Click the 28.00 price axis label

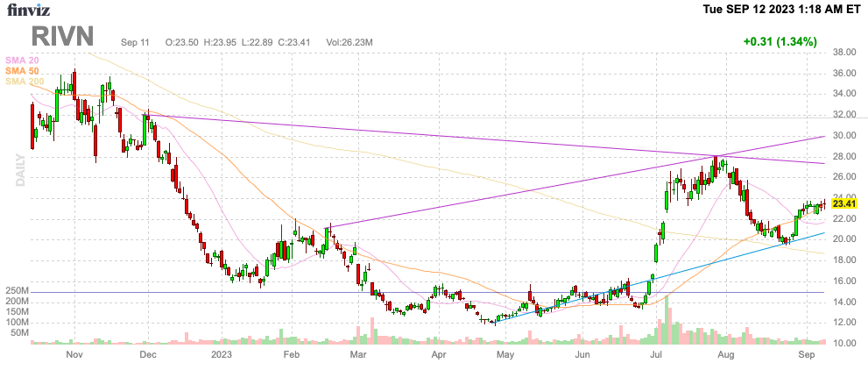pos(844,157)
